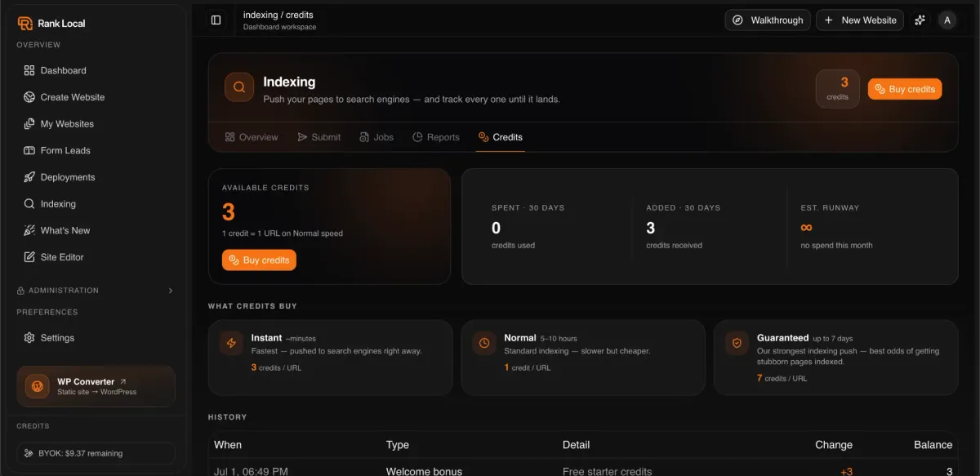Open the Jobs tab
980x476 pixels.
[376, 137]
